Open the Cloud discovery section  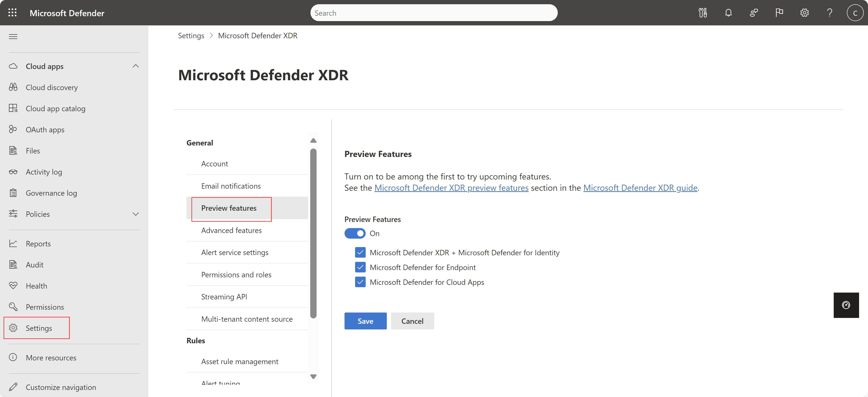[x=51, y=87]
